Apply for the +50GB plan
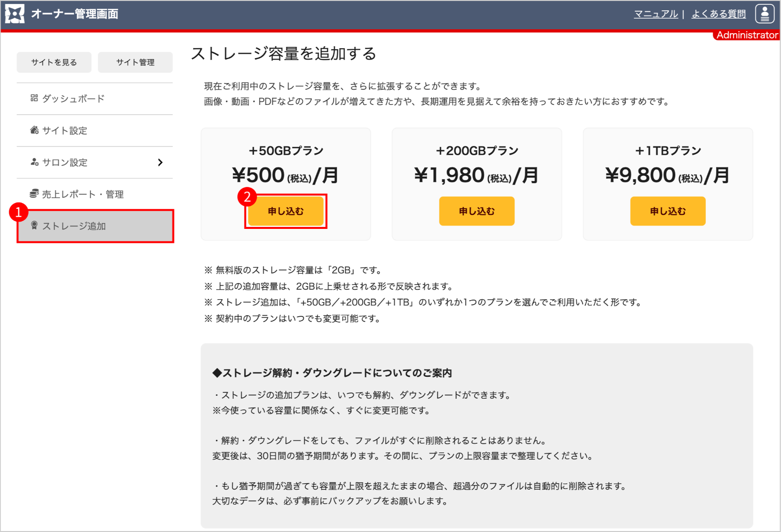 coord(286,211)
